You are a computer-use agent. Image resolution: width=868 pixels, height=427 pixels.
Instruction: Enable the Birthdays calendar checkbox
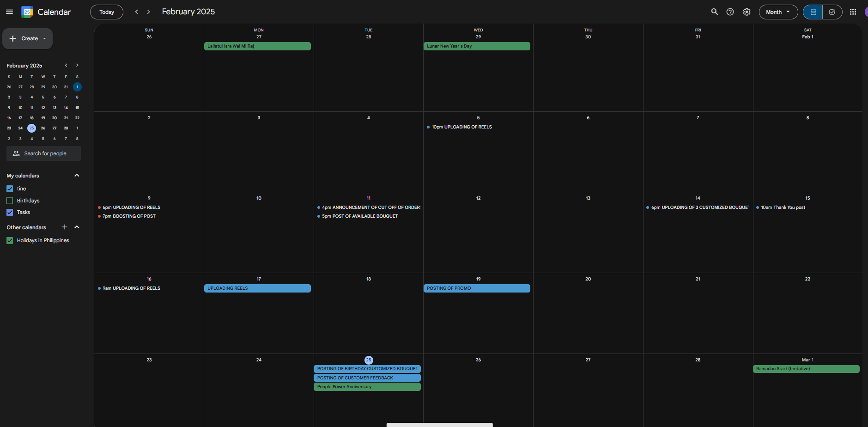10,201
